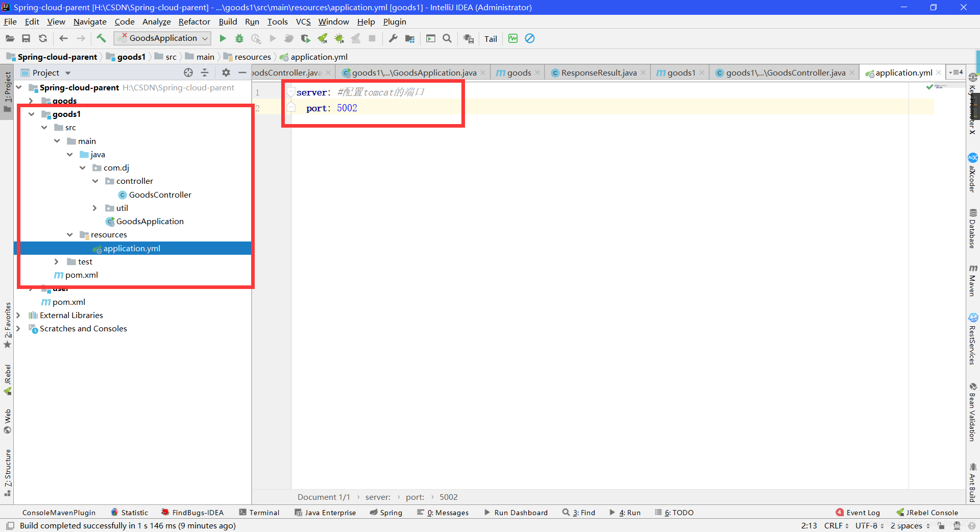This screenshot has height=532, width=980.
Task: Open the Project view dropdown
Action: click(x=52, y=72)
